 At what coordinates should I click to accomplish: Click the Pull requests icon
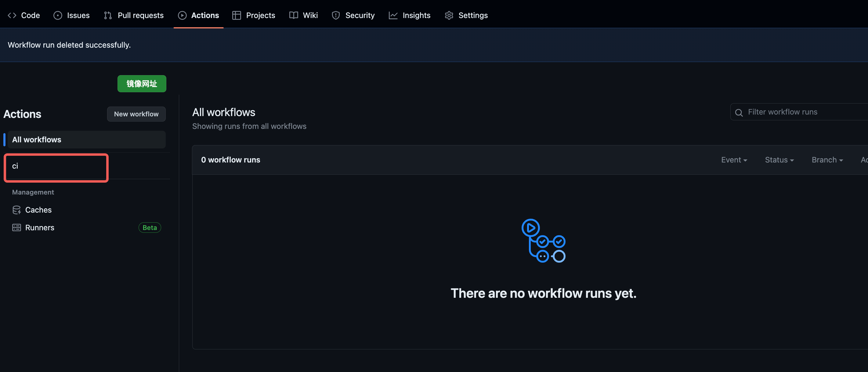point(108,16)
